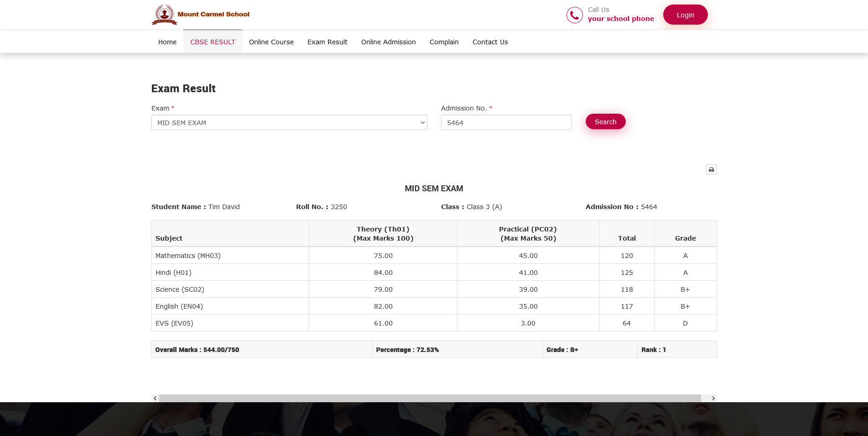Open Contact Us page
The height and width of the screenshot is (436, 868).
[490, 42]
